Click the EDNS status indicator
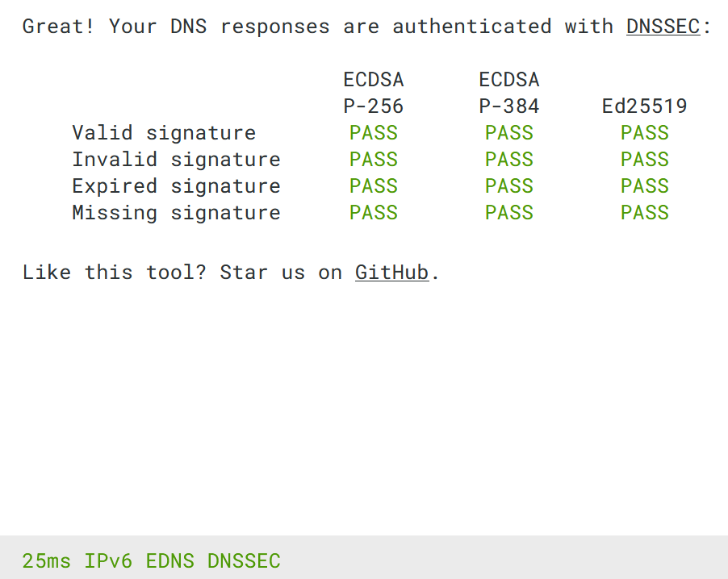 (170, 561)
